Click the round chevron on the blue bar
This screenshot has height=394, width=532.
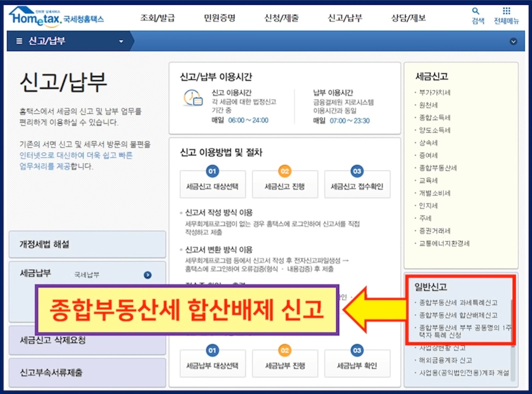point(513,41)
